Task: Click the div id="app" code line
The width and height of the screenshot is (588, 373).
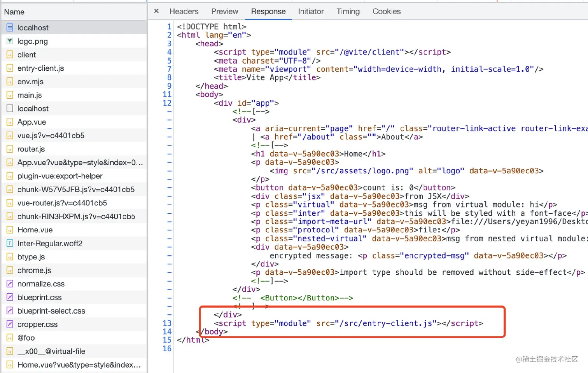Action: click(247, 103)
